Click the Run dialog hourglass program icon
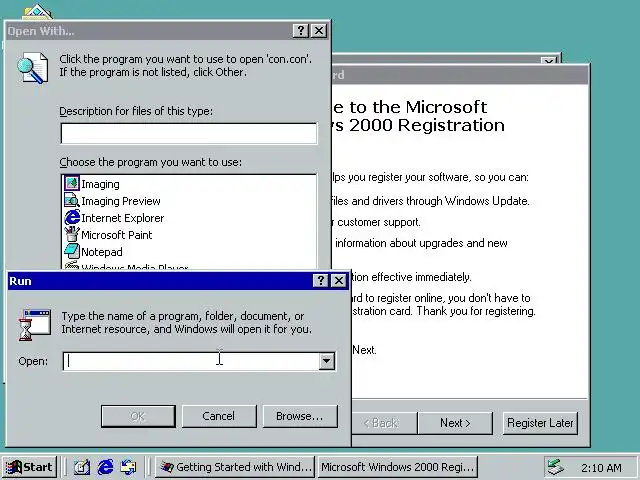This screenshot has width=640, height=480. point(35,325)
